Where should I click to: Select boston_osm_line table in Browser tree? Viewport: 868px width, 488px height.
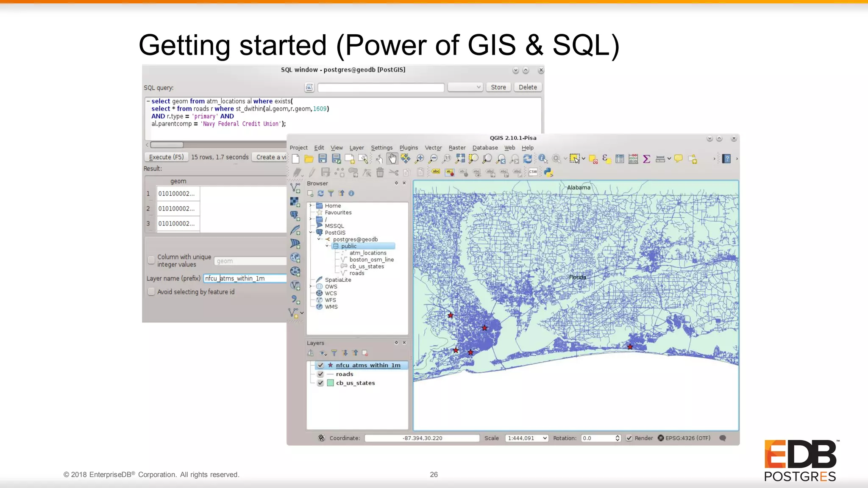(x=371, y=260)
